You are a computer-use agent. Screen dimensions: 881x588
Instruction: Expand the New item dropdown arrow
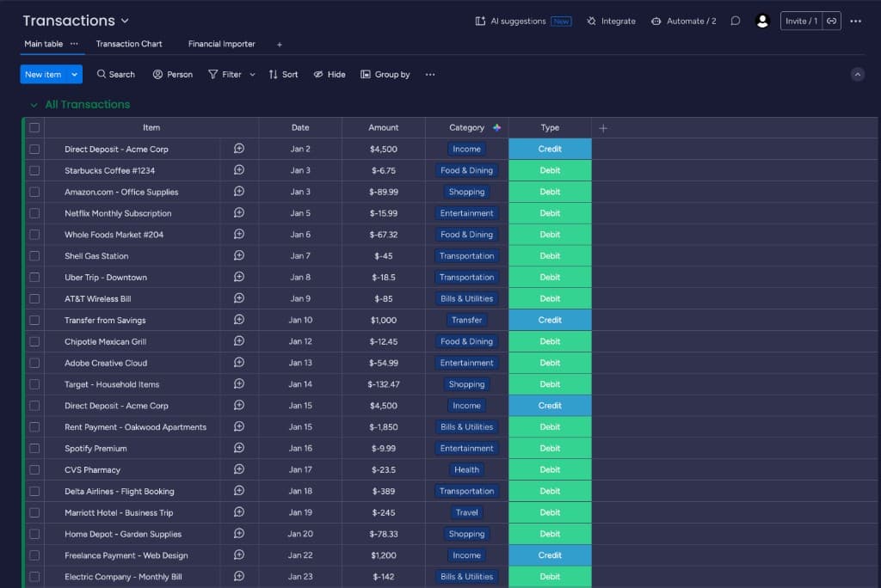(73, 74)
